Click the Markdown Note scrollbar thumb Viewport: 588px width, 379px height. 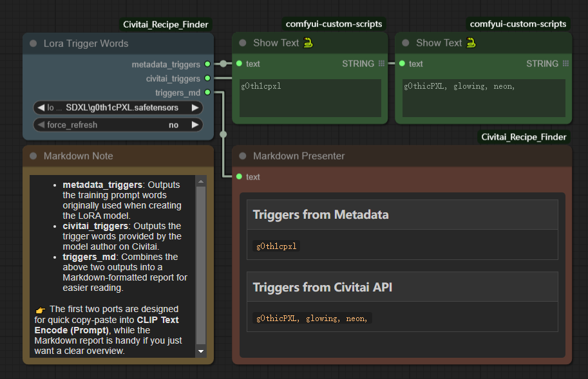[201, 265]
